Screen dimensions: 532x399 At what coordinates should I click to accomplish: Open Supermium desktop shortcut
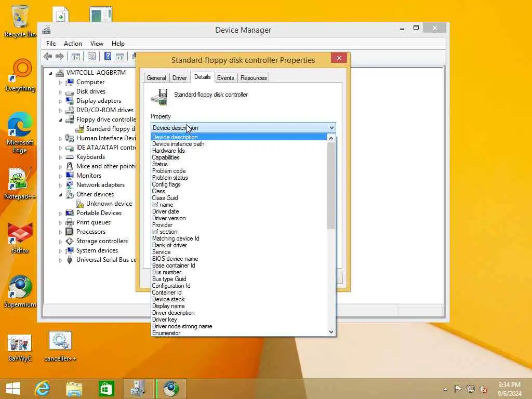click(20, 292)
